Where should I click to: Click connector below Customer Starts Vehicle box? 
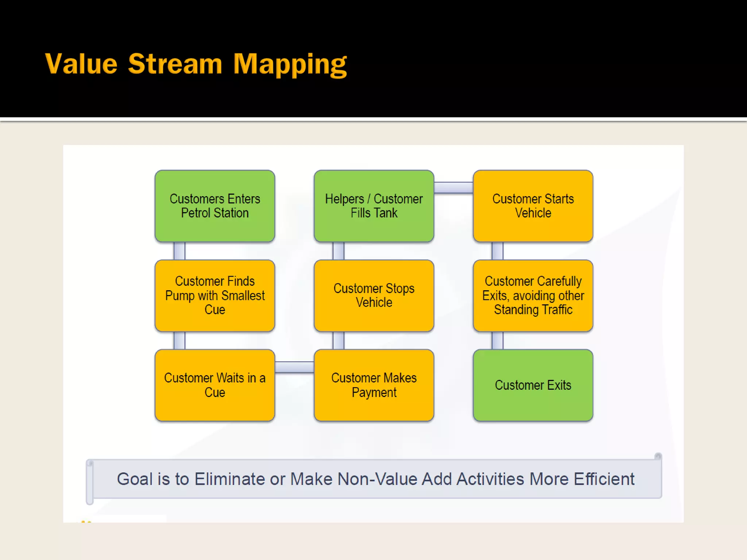coord(498,251)
